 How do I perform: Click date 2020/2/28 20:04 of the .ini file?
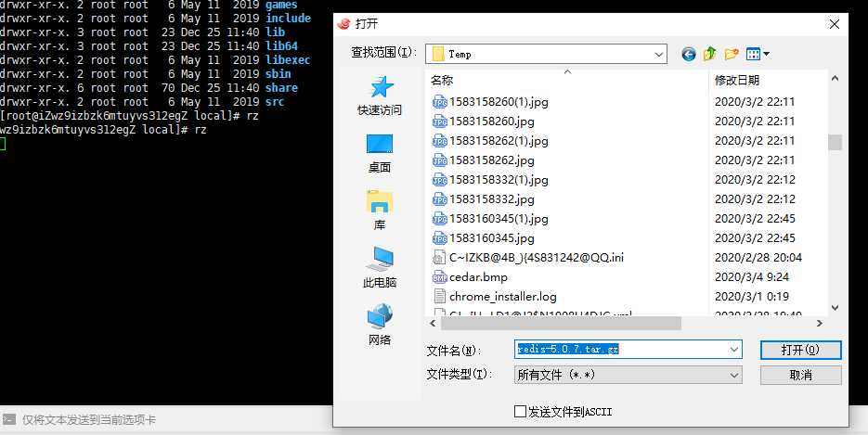pyautogui.click(x=758, y=258)
